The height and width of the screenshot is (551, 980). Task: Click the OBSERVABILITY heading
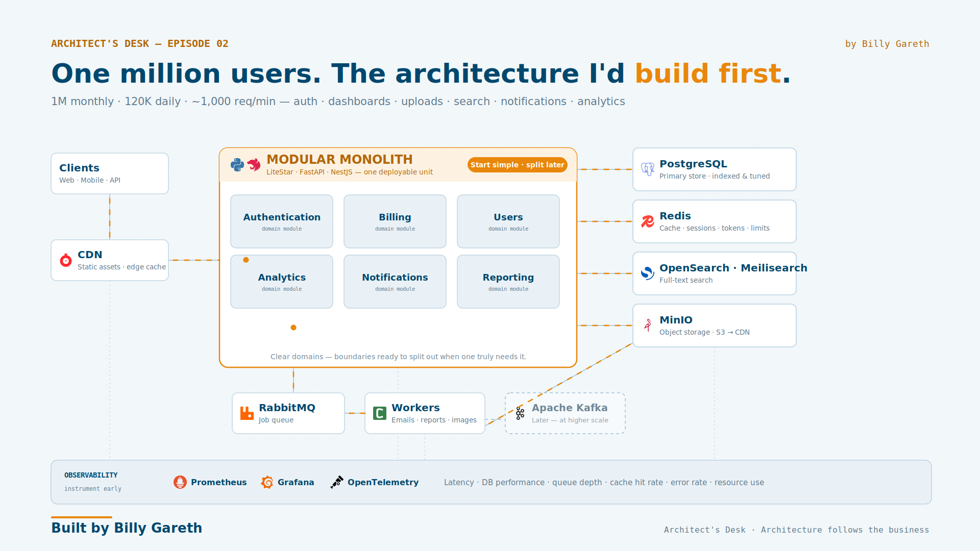point(91,475)
